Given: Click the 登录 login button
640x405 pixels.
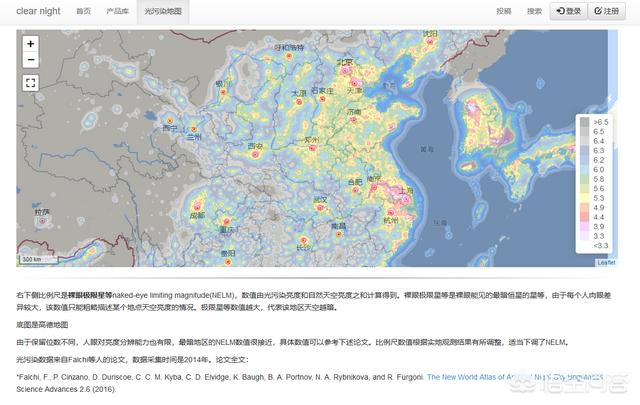Looking at the screenshot, I should (x=568, y=11).
